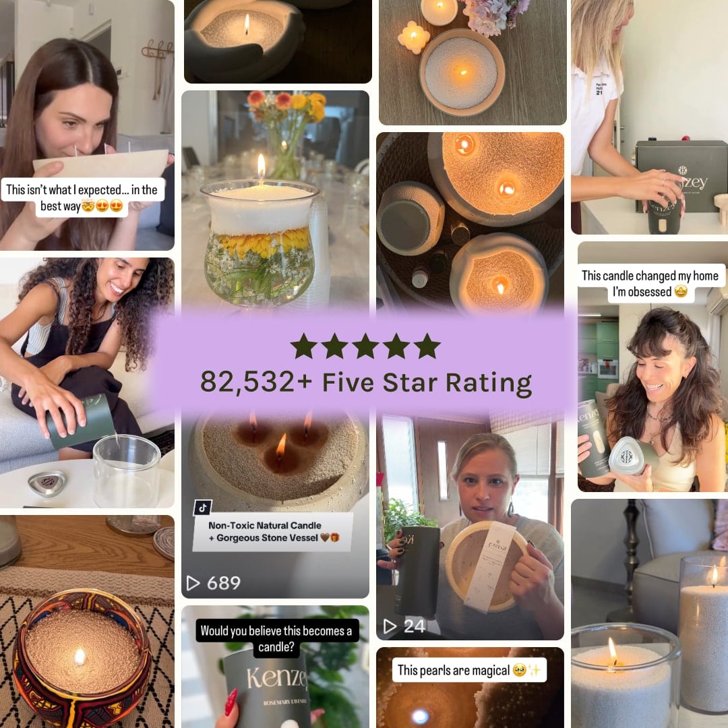Click the TikTok logo icon on the stone vessel video
Viewport: 728px width, 728px height.
click(202, 508)
